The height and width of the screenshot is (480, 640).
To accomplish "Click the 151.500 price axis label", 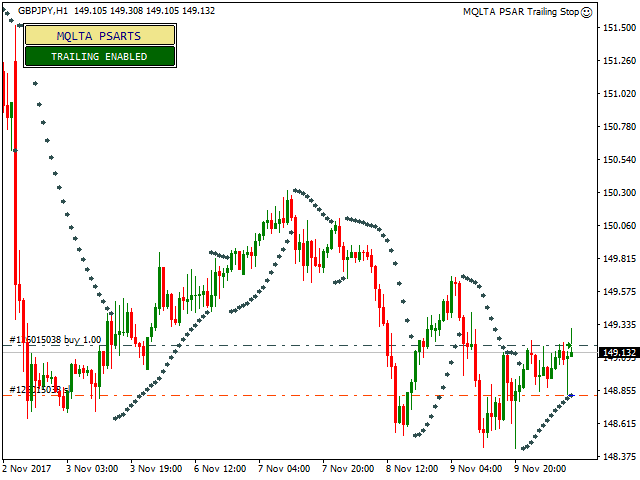I will tap(620, 27).
